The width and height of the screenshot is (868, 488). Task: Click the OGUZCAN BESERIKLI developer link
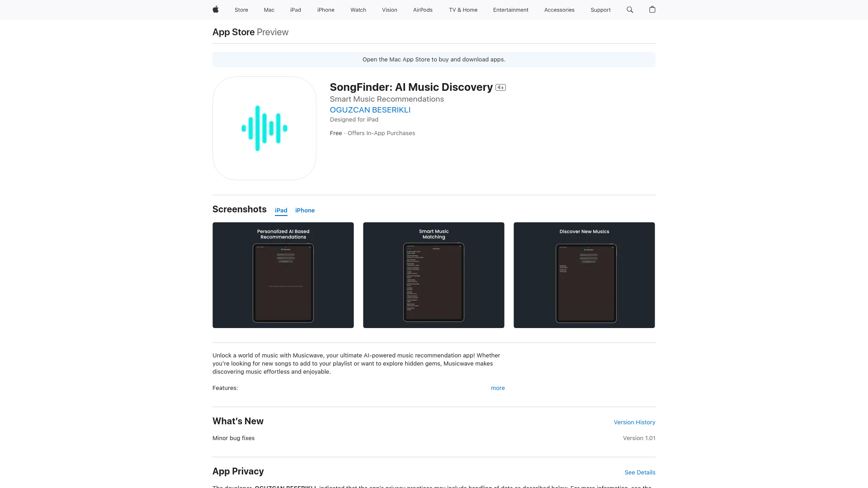click(x=370, y=110)
